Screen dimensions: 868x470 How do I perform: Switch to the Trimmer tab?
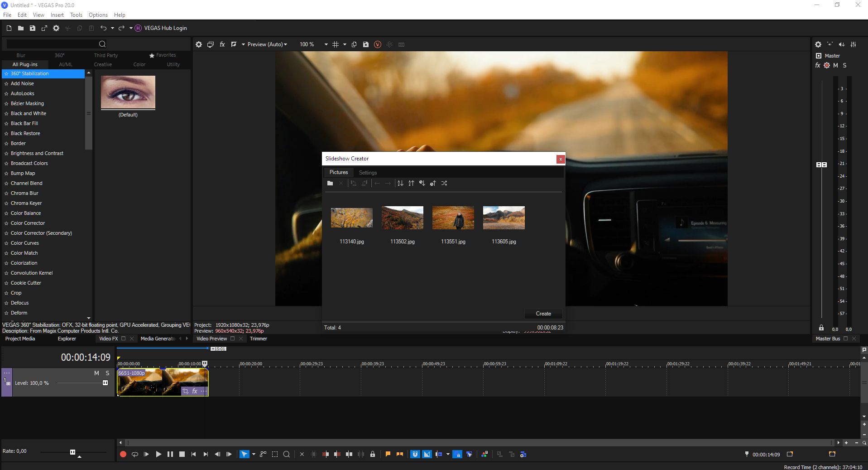[259, 339]
